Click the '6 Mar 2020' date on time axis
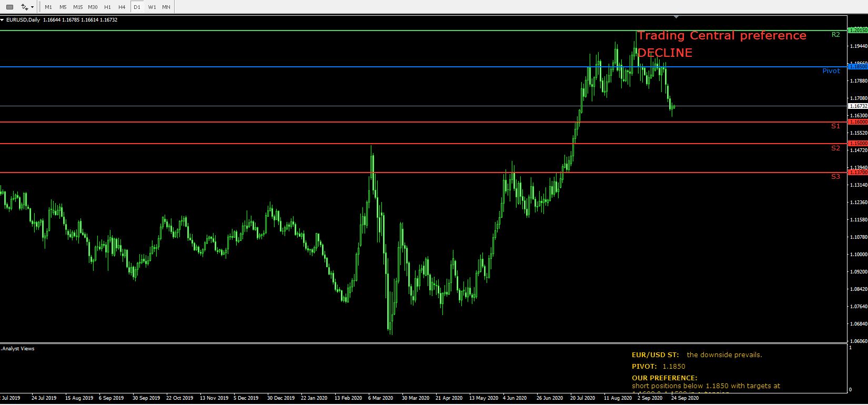This screenshot has width=868, height=405. [x=381, y=398]
